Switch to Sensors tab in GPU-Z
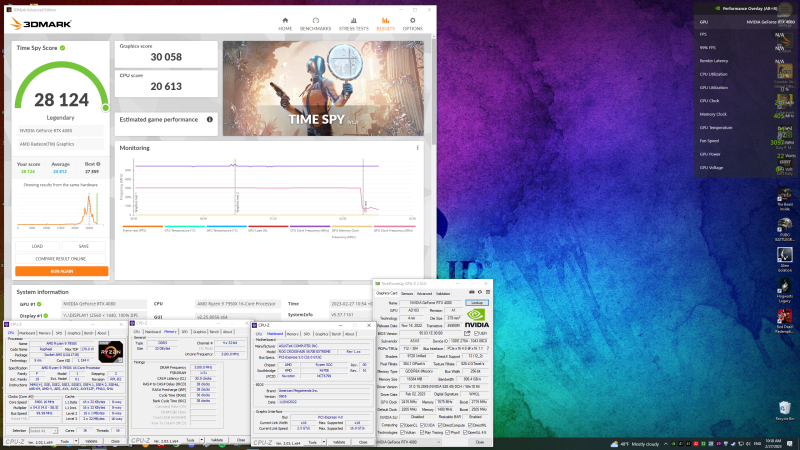800x450 pixels. click(x=407, y=293)
